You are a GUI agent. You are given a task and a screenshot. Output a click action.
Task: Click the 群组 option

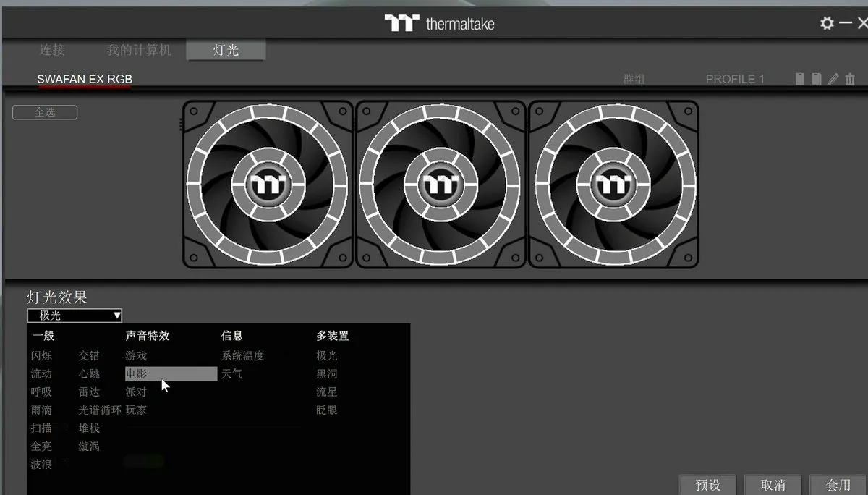click(x=634, y=79)
